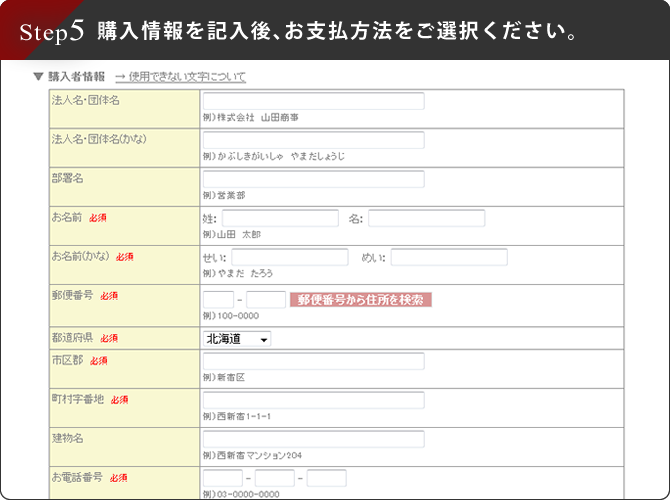This screenshot has height=500, width=670.
Task: Click the 姓 field in お名前 row
Action: click(x=280, y=218)
